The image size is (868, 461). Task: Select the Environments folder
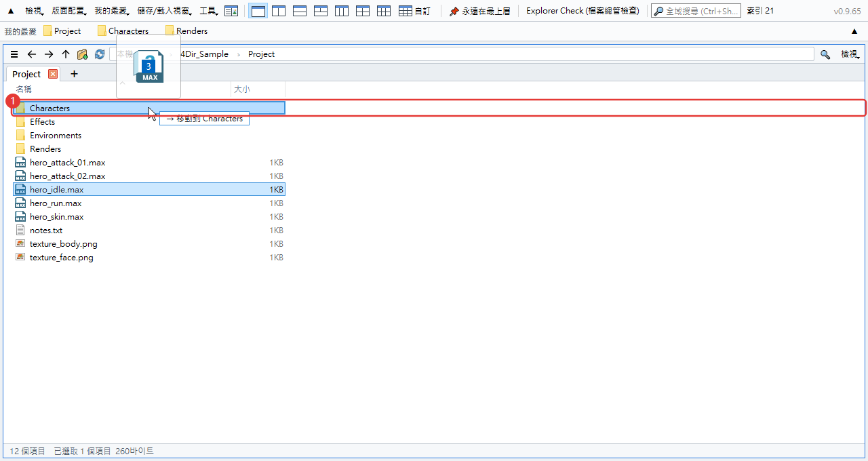[x=149, y=136]
